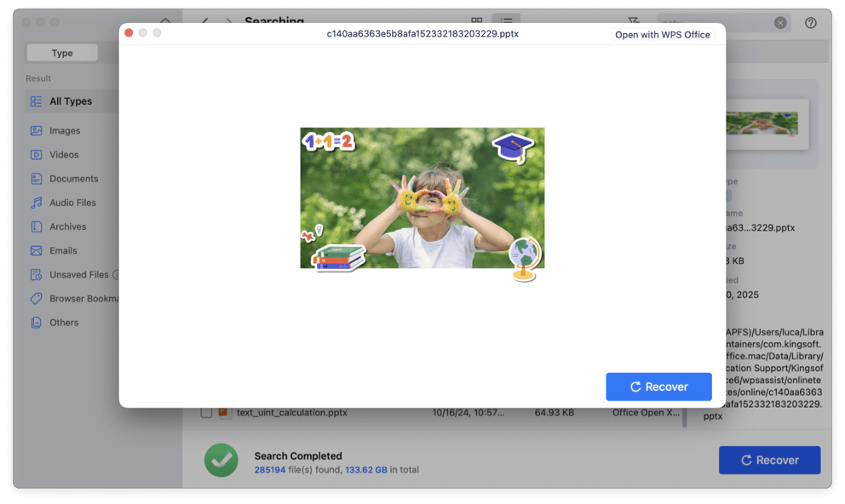
Task: Switch to grid view mode
Action: tap(477, 22)
